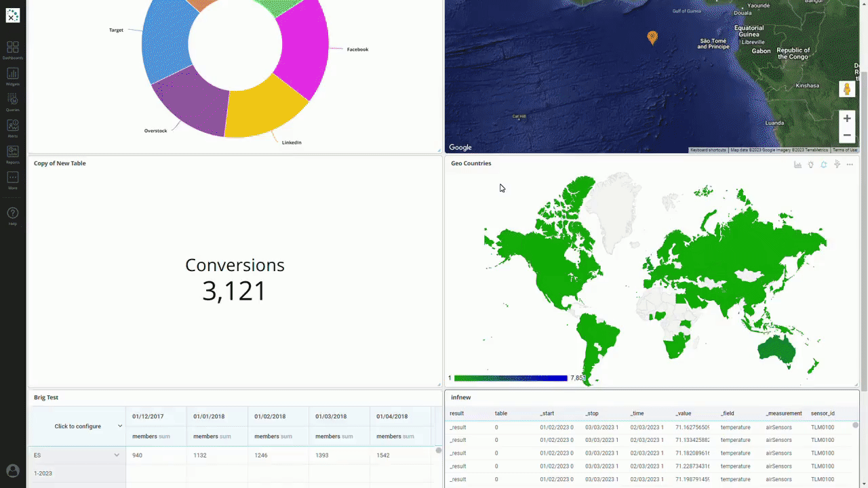Go to Queries in the sidebar
Image resolution: width=868 pixels, height=488 pixels.
(x=12, y=101)
